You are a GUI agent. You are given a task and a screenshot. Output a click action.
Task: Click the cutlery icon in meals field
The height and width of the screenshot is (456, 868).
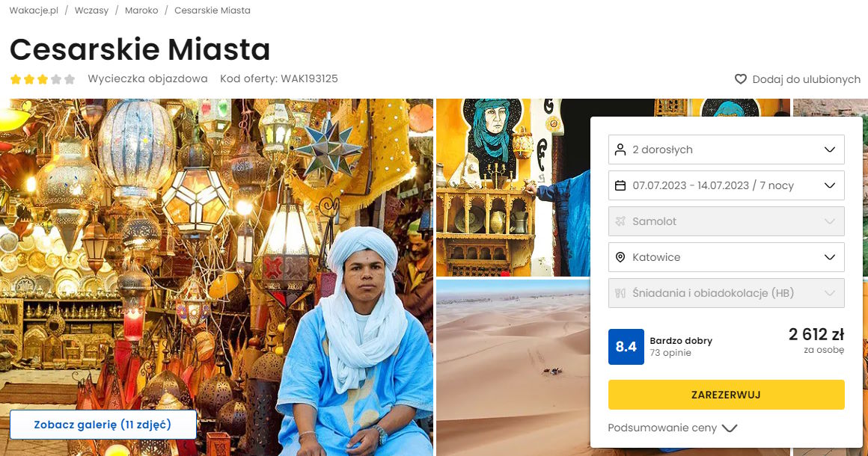(620, 293)
